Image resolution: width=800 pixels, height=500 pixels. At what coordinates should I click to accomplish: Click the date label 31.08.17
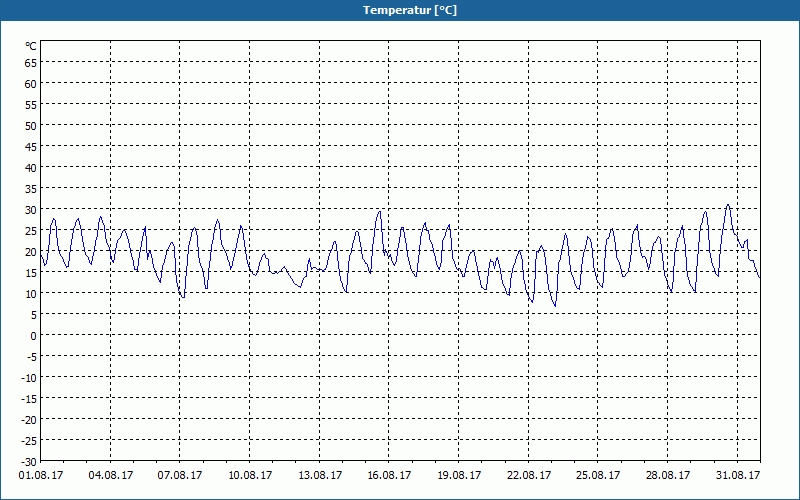point(737,475)
